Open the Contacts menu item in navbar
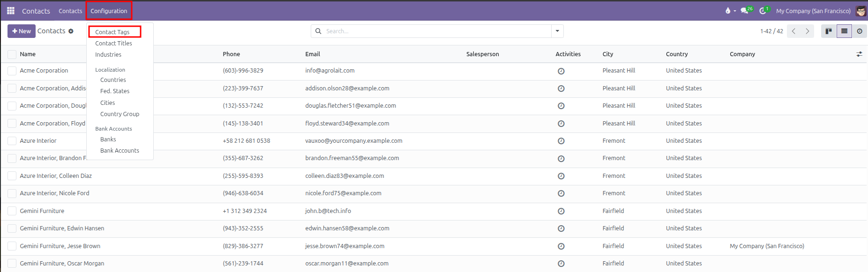The image size is (868, 272). (x=70, y=11)
